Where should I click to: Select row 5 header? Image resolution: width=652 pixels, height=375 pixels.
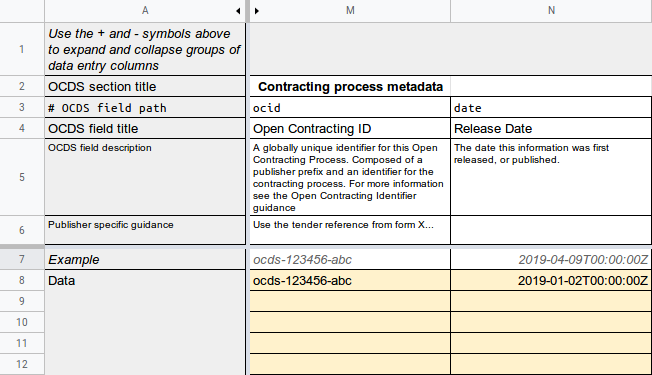22,177
